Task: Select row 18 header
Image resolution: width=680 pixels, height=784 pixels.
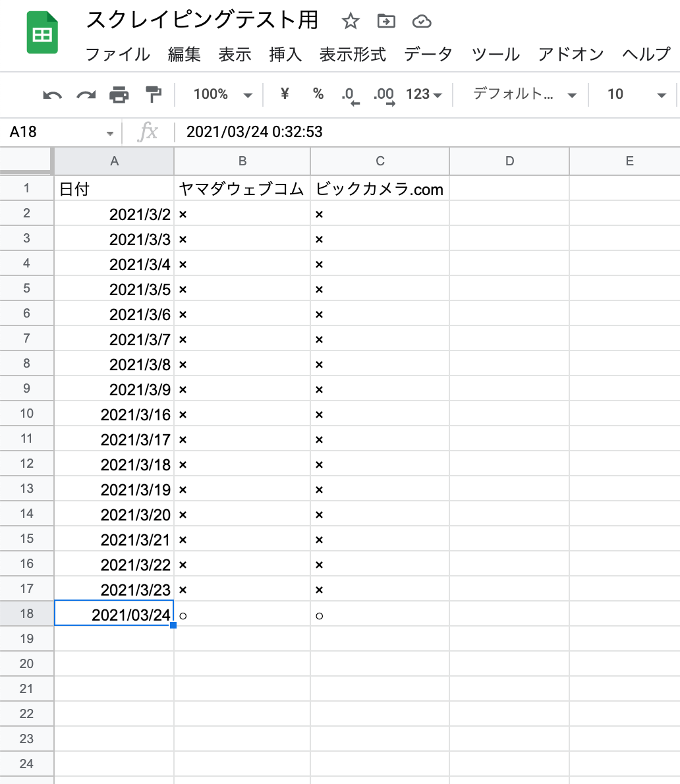Action: pyautogui.click(x=26, y=613)
